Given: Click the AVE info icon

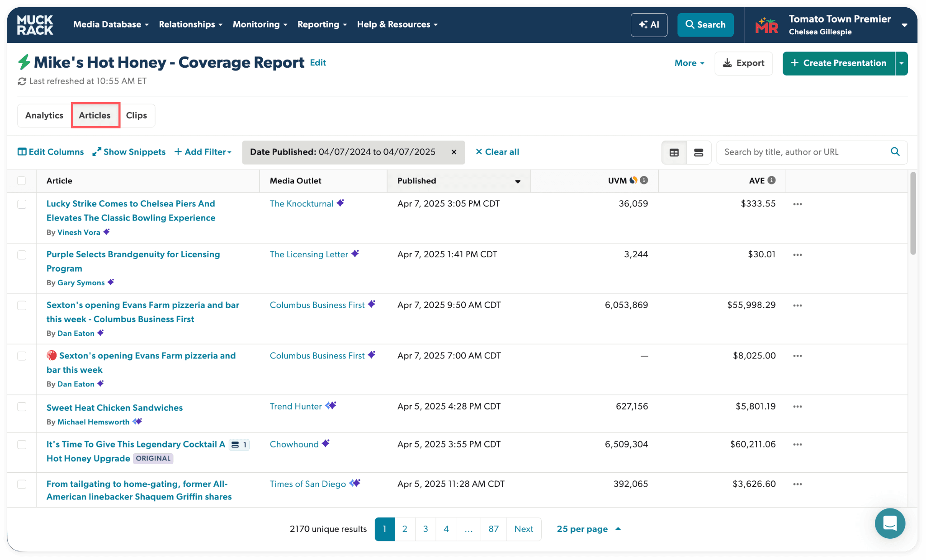Looking at the screenshot, I should [x=772, y=180].
